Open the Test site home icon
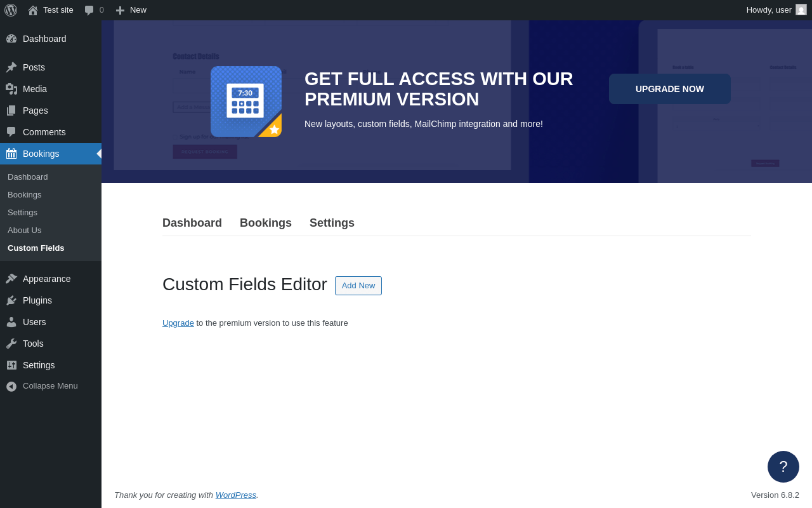 33,10
